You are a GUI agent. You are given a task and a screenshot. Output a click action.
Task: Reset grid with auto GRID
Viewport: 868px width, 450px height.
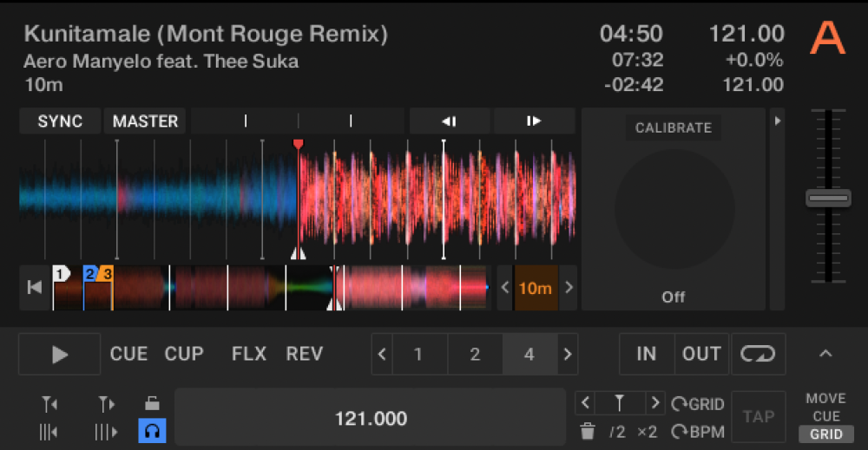(698, 404)
